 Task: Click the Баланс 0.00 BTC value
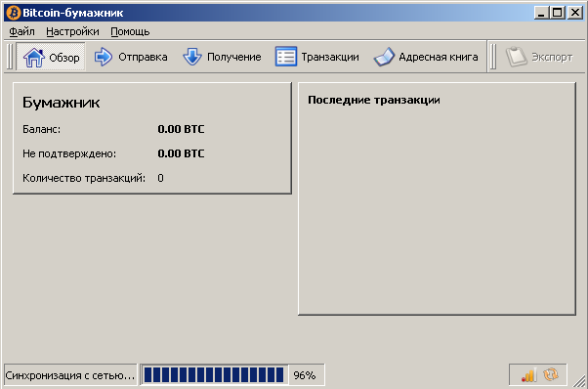181,129
